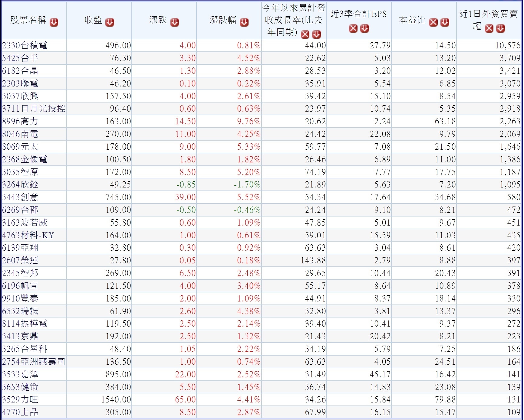Open stock 2345智邦
524x420 pixels.
click(x=20, y=273)
